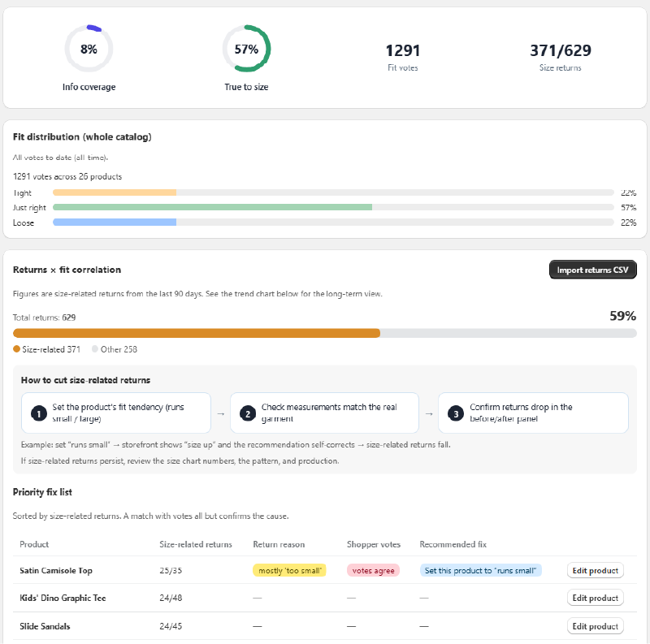Click the How to cut size-related returns heading
This screenshot has width=650, height=644.
click(x=85, y=380)
